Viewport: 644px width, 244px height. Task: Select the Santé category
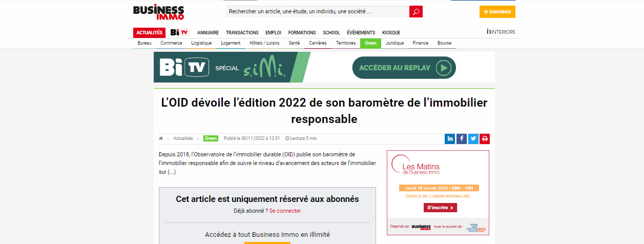pos(294,43)
